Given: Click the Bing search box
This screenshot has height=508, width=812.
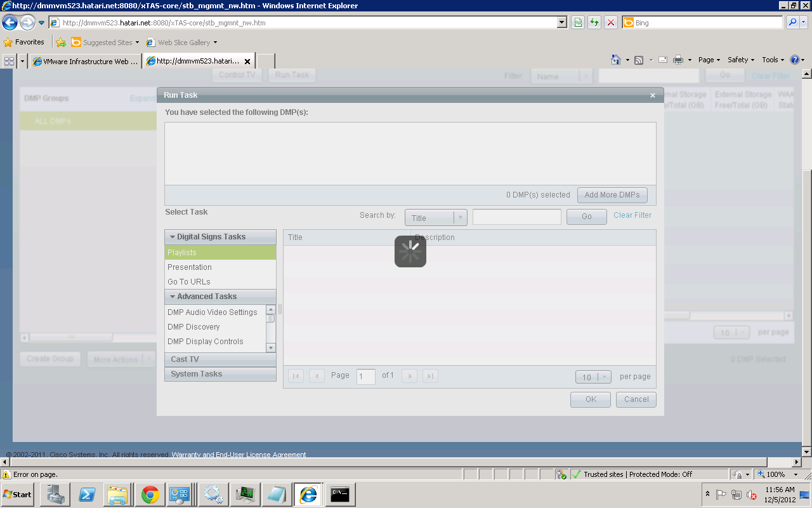Looking at the screenshot, I should [703, 23].
